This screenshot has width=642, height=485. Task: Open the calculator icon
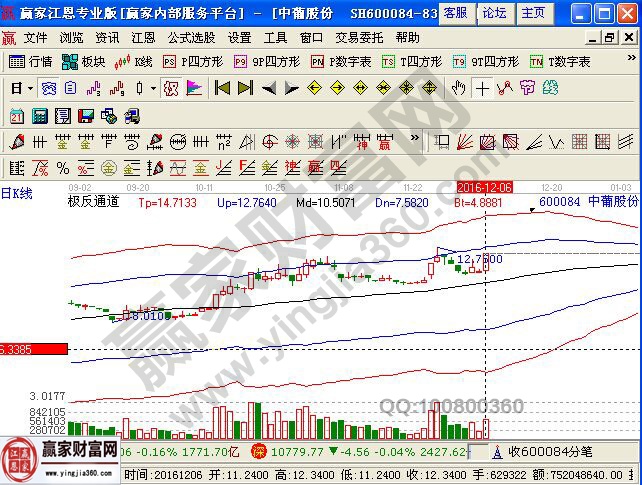tap(40, 116)
